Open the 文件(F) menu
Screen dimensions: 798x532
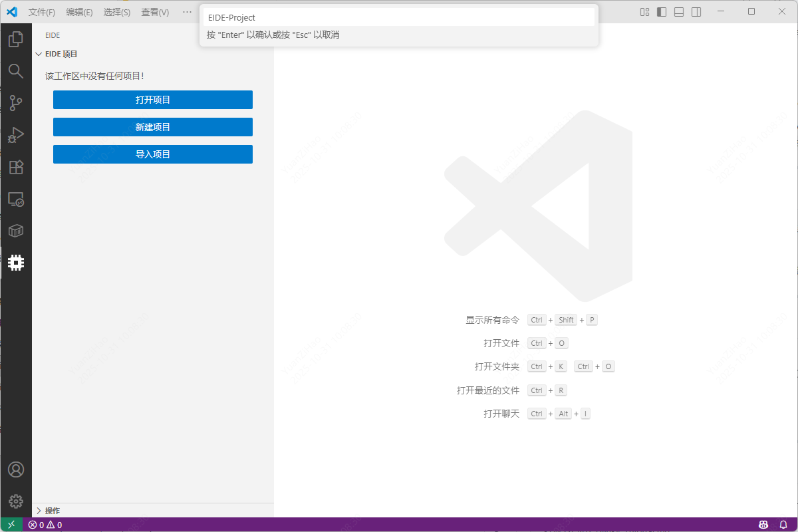coord(42,12)
